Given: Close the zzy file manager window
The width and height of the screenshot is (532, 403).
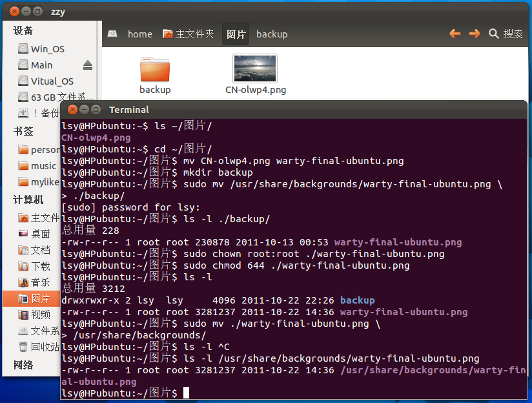Looking at the screenshot, I should coord(14,11).
